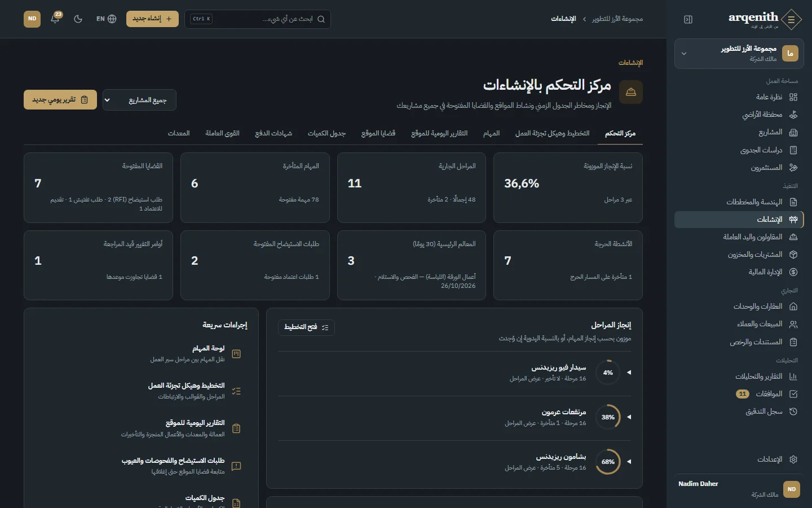Click the ND user avatar in header
The height and width of the screenshot is (508, 812).
tap(32, 19)
